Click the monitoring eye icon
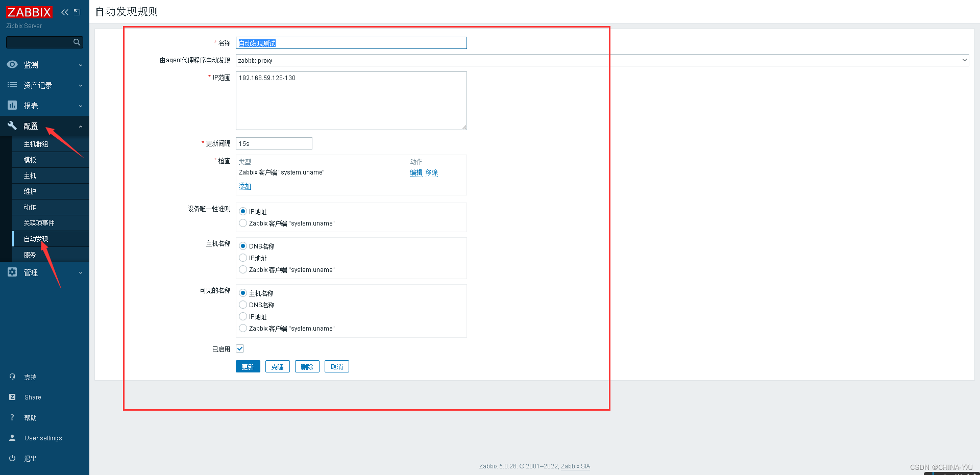This screenshot has height=475, width=980. (x=12, y=64)
